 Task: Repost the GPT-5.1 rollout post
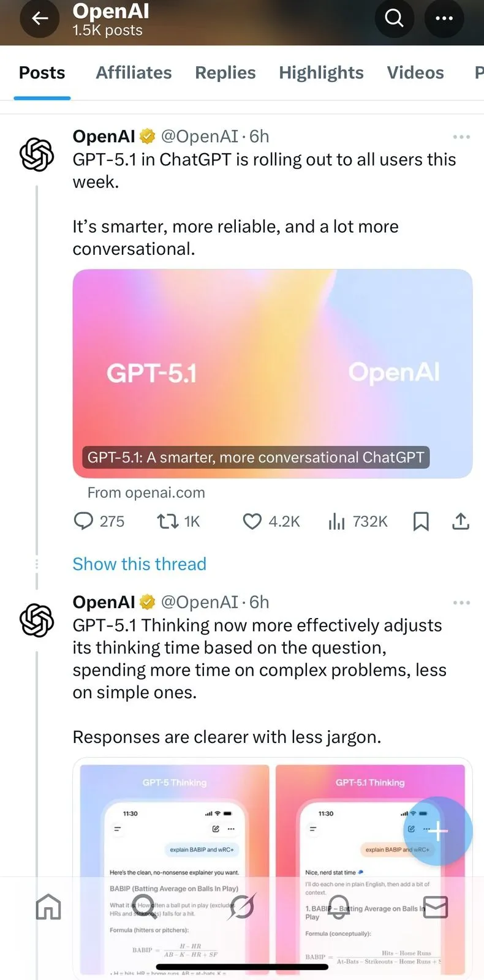click(167, 521)
